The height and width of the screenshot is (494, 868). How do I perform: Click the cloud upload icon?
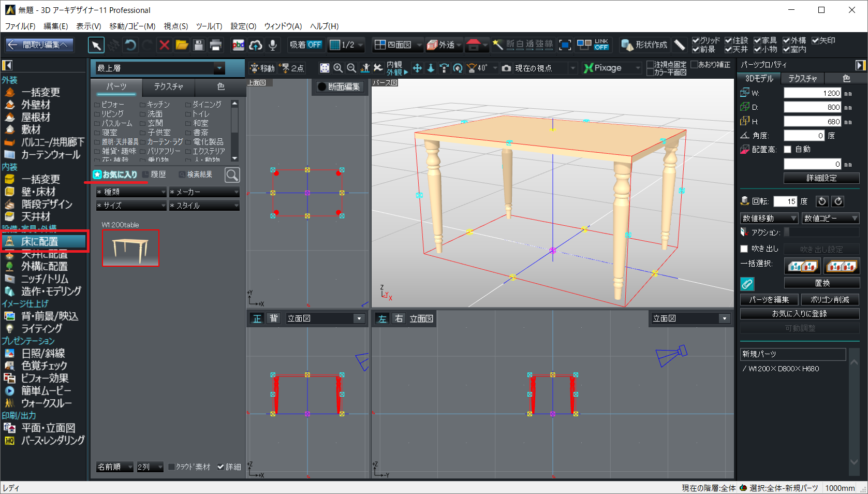point(256,46)
